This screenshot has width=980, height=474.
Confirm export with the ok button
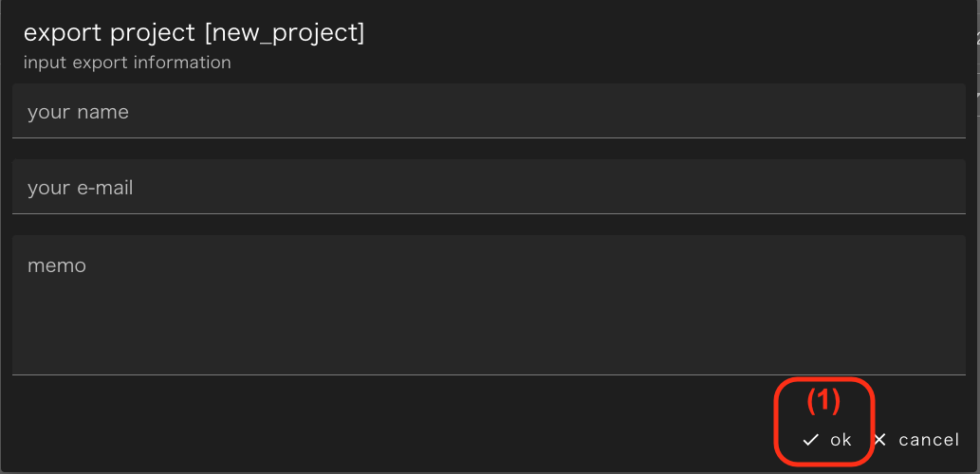click(828, 440)
